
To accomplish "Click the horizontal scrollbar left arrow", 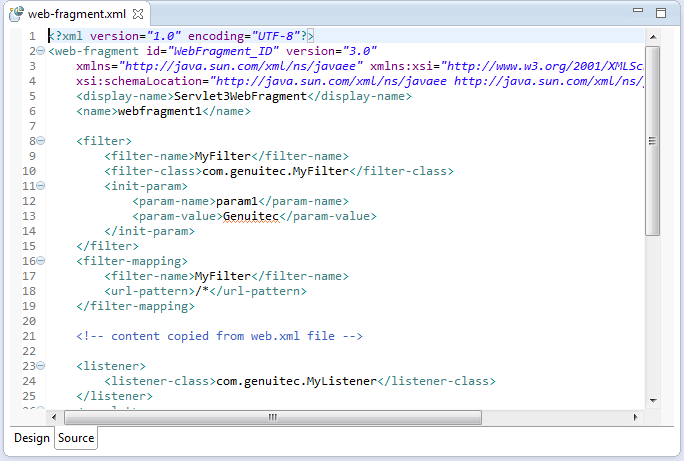I will (56, 417).
